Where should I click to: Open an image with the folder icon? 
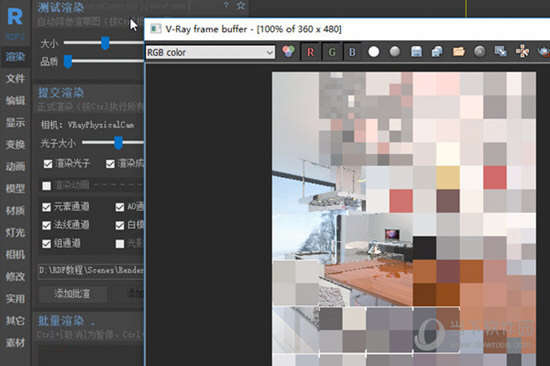(x=458, y=52)
